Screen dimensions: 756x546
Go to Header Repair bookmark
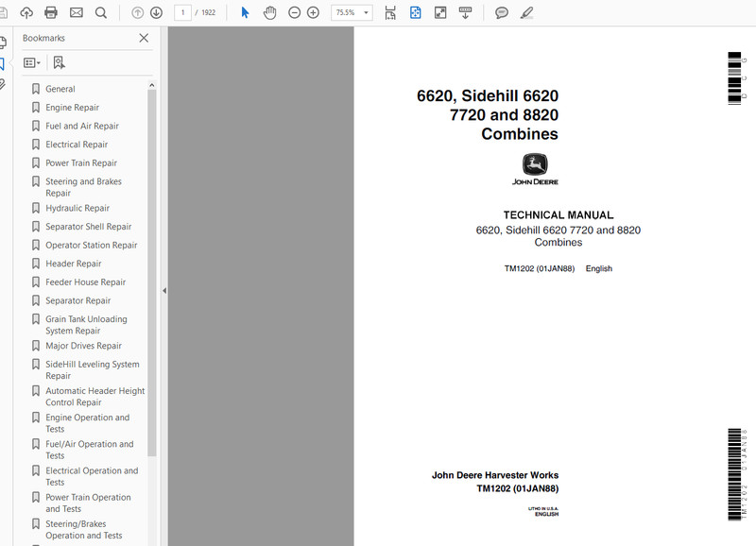(x=74, y=264)
